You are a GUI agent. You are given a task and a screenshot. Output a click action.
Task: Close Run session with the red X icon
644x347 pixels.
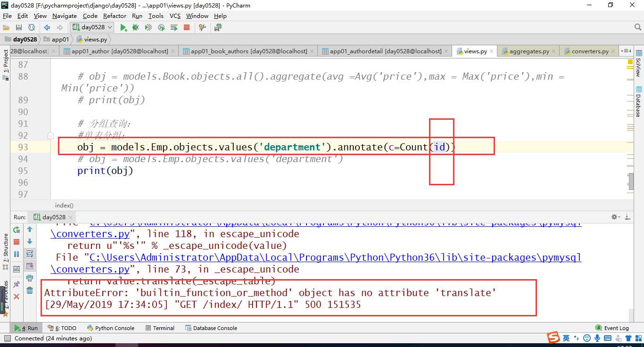17,297
